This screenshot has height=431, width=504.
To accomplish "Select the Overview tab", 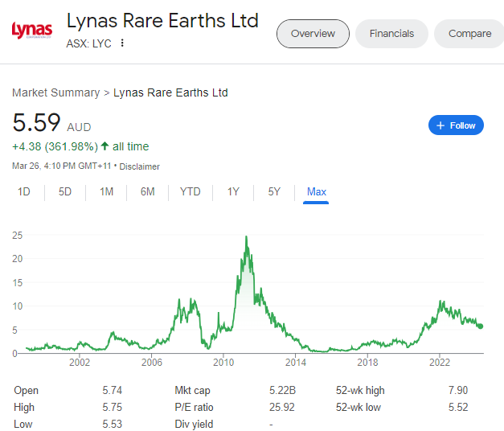I will click(313, 34).
